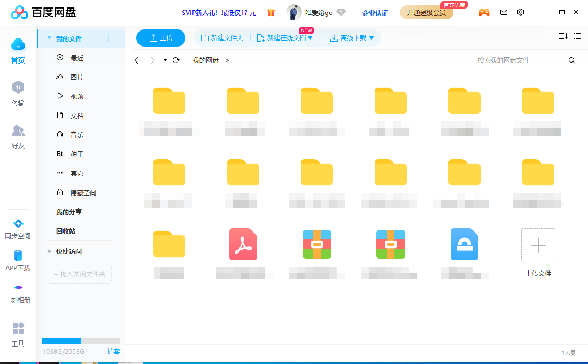
Task: Toggle list view with the view icon
Action: [577, 36]
